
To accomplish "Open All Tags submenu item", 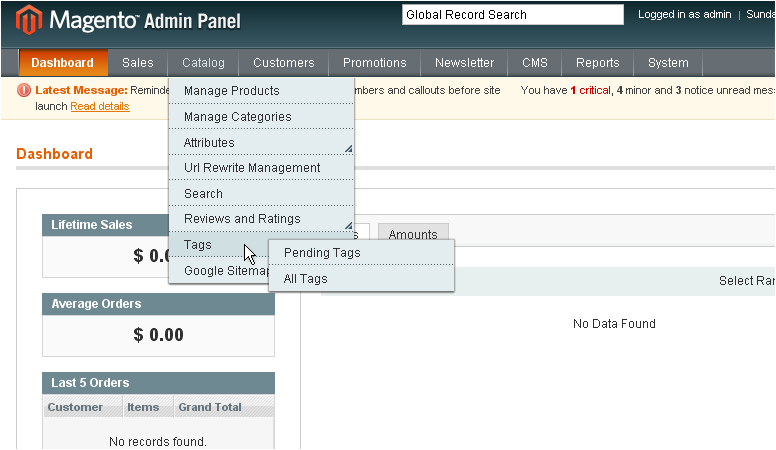I will (361, 279).
